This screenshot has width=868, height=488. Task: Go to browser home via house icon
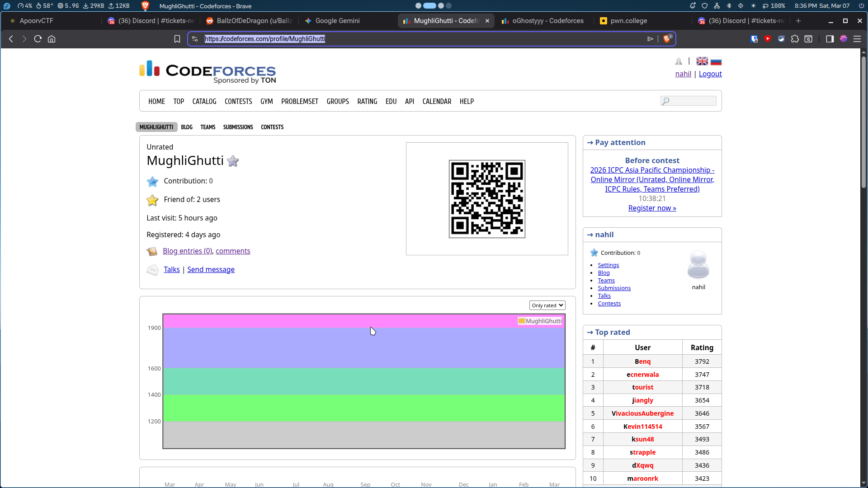coord(52,39)
